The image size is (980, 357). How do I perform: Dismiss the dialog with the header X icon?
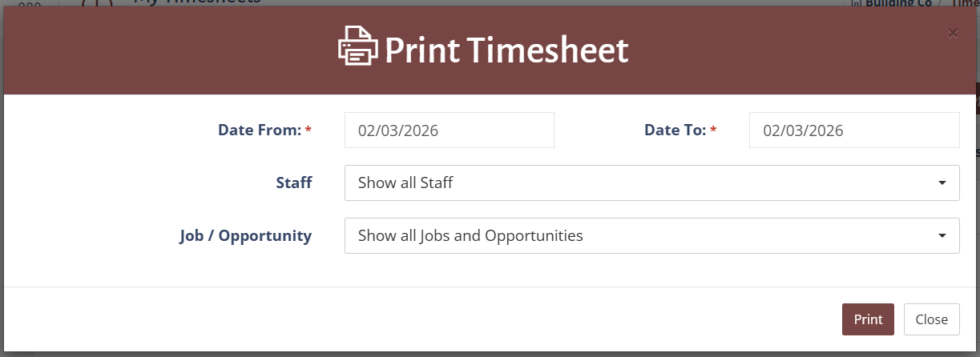pos(953,33)
